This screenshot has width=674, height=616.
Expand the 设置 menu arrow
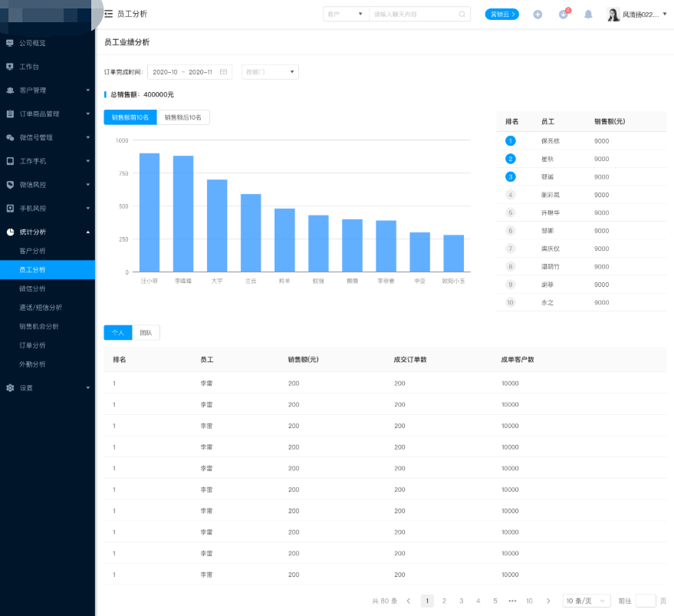point(87,387)
